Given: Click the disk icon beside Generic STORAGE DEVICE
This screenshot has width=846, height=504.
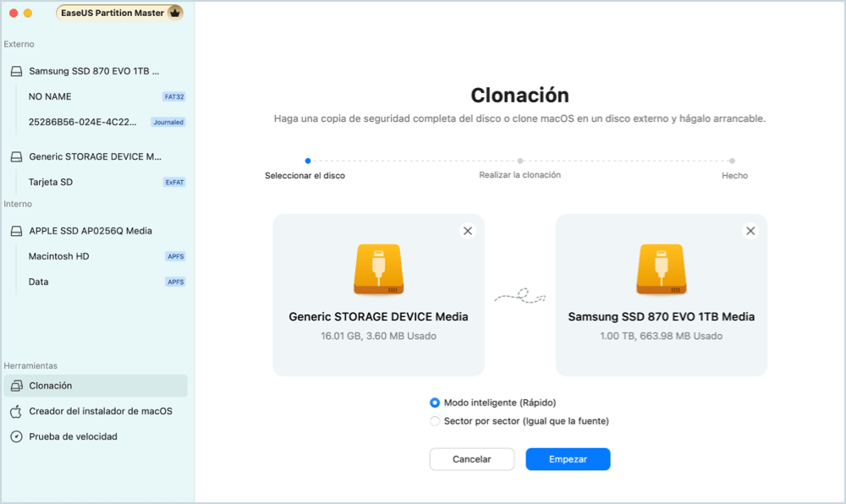Looking at the screenshot, I should pyautogui.click(x=17, y=156).
